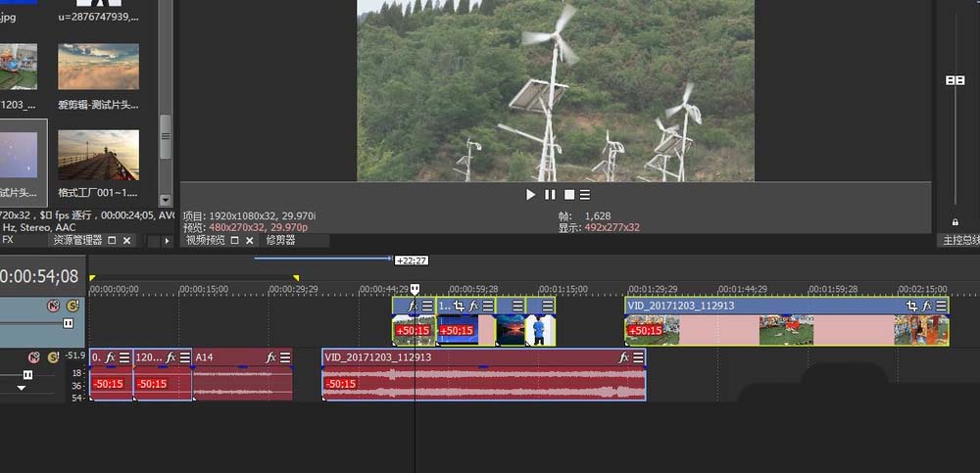The image size is (980, 473).
Task: Undock the 资源管理器 panel
Action: [113, 240]
